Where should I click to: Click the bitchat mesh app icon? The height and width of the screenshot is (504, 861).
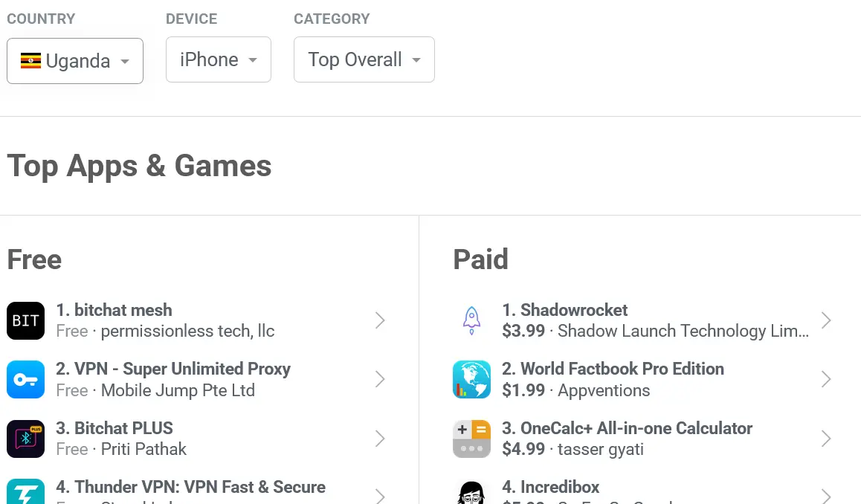click(25, 320)
